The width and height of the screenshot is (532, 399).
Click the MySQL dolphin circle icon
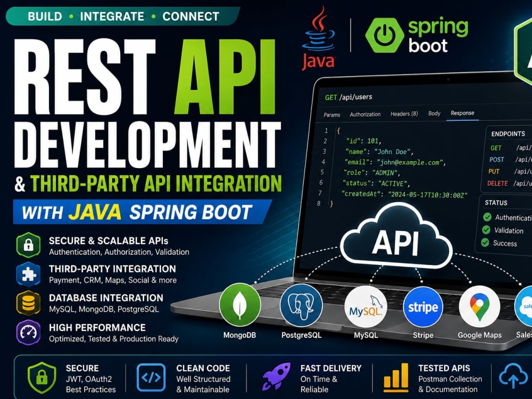(365, 307)
